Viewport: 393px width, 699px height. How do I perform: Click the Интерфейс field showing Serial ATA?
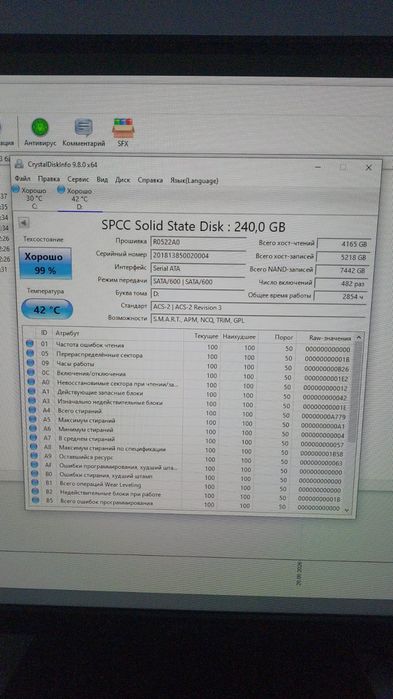click(x=198, y=268)
